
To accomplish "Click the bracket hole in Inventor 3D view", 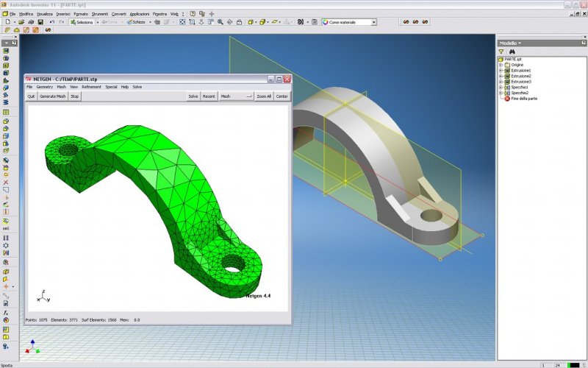I will click(431, 216).
